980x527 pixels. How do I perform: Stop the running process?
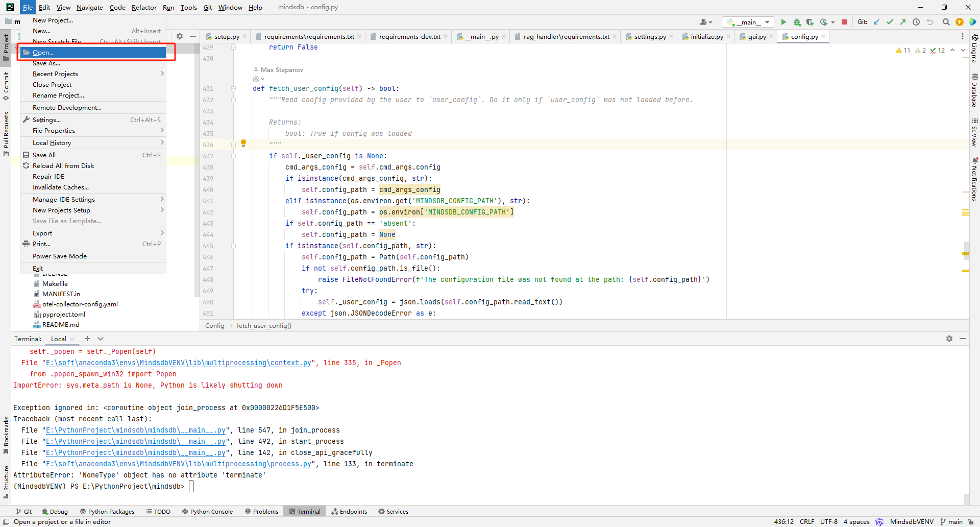click(845, 22)
